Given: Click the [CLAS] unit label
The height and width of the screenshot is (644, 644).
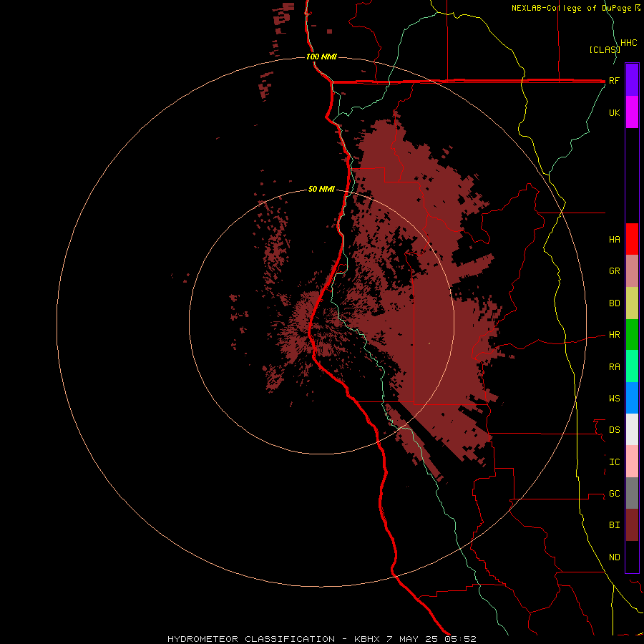Looking at the screenshot, I should [x=604, y=49].
